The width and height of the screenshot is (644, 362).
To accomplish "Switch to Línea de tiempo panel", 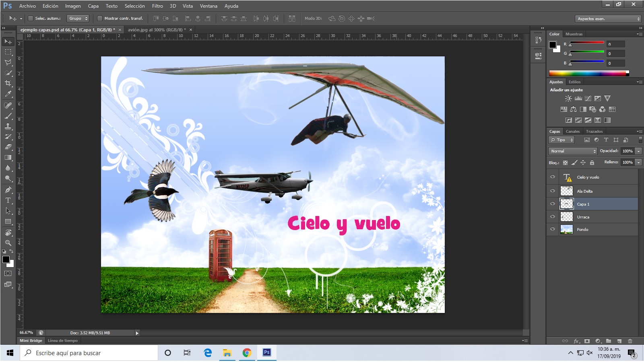I will point(62,340).
